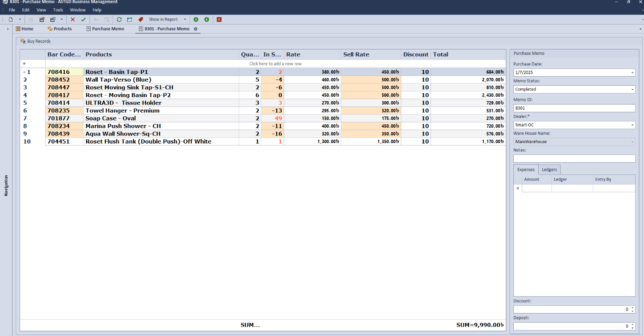Screen dimensions: 644x336
Task: Click the Soap Case - Oval cell
Action: pos(161,118)
